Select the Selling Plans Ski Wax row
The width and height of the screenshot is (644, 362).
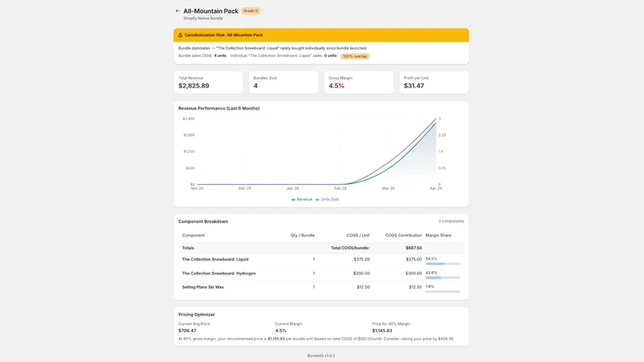[x=321, y=287]
